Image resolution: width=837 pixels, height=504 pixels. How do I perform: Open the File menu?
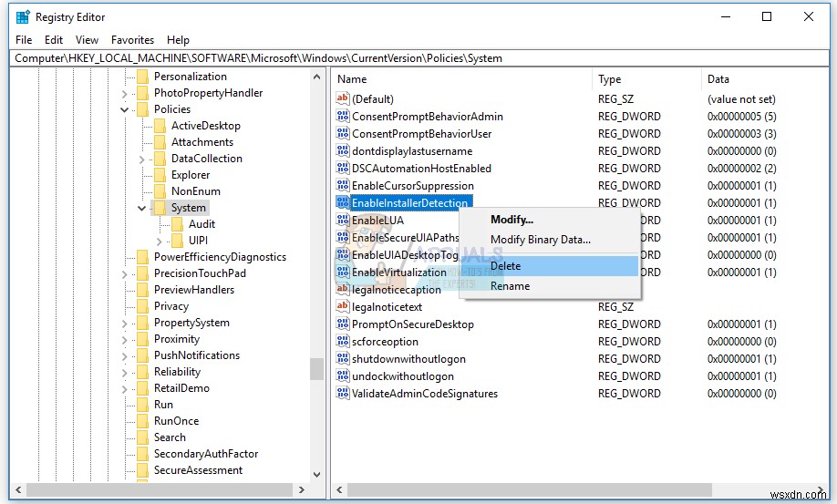point(24,40)
